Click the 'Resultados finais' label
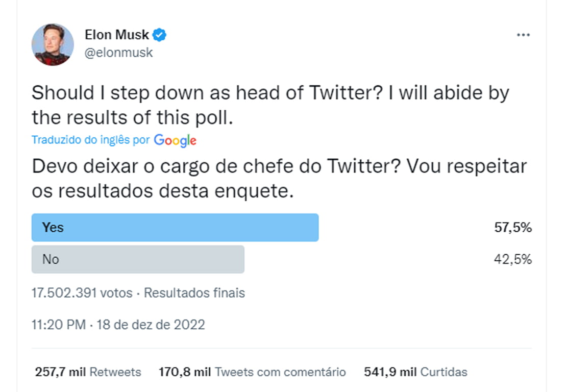This screenshot has width=567, height=392. (194, 293)
